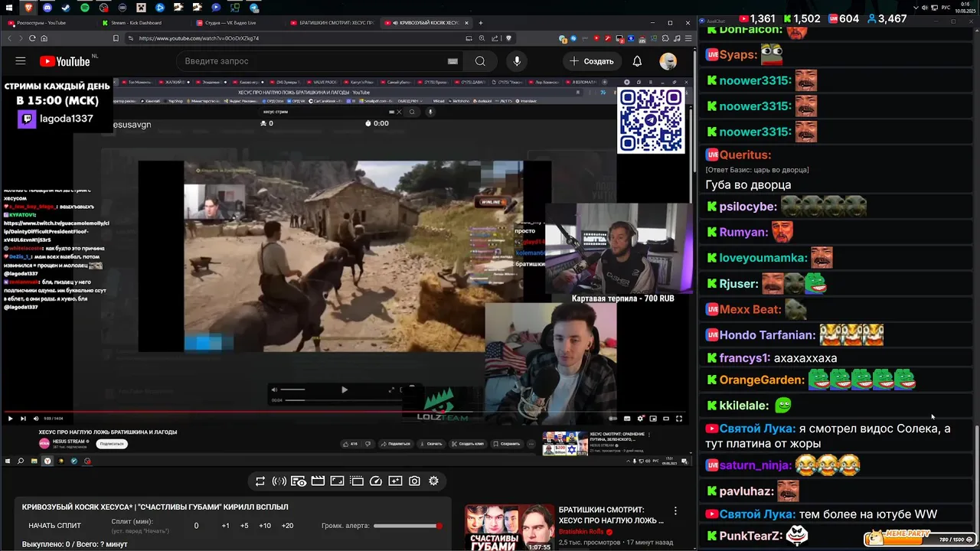980x551 pixels.
Task: Click the Сохранить save button
Action: [506, 444]
